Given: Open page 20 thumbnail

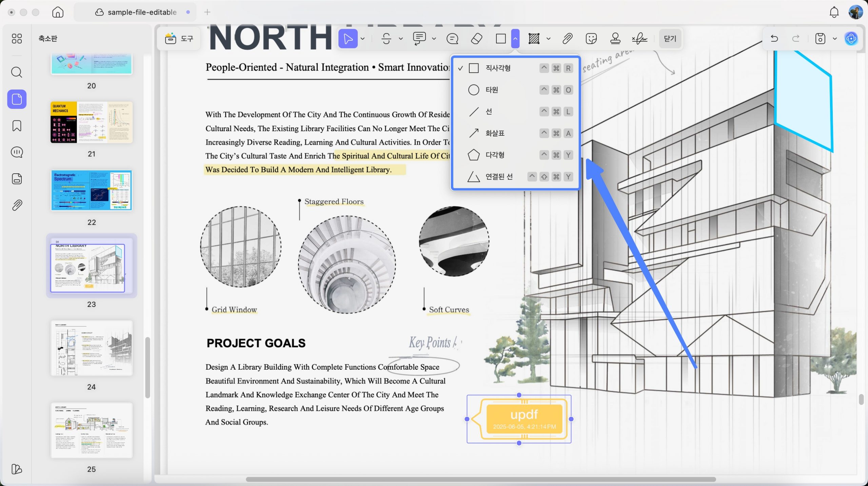Looking at the screenshot, I should (91, 63).
